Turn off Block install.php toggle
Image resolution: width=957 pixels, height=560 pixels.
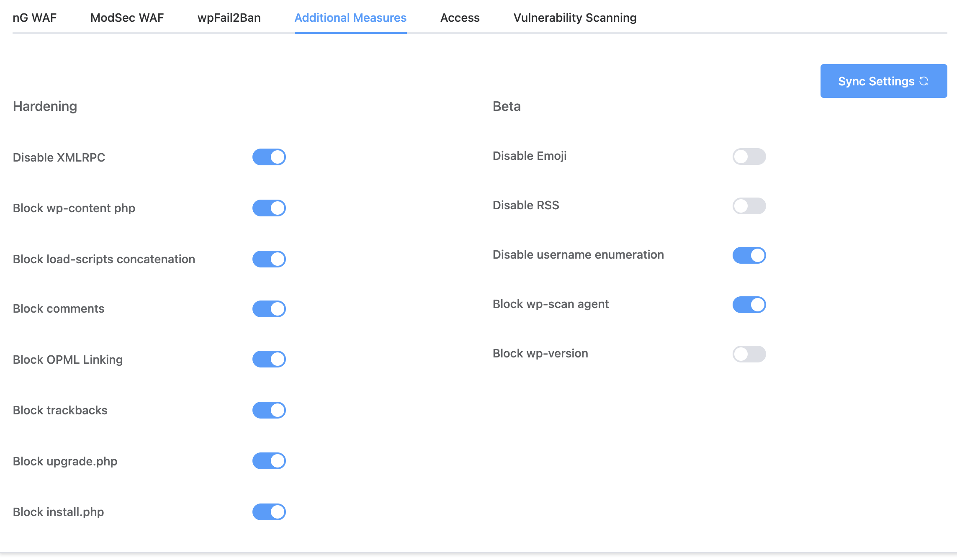coord(269,512)
